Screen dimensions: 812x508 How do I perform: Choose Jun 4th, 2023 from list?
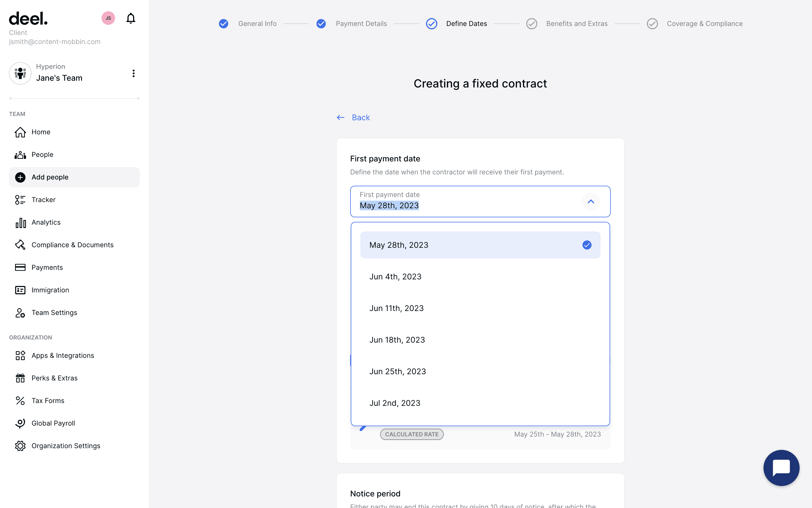(x=480, y=277)
